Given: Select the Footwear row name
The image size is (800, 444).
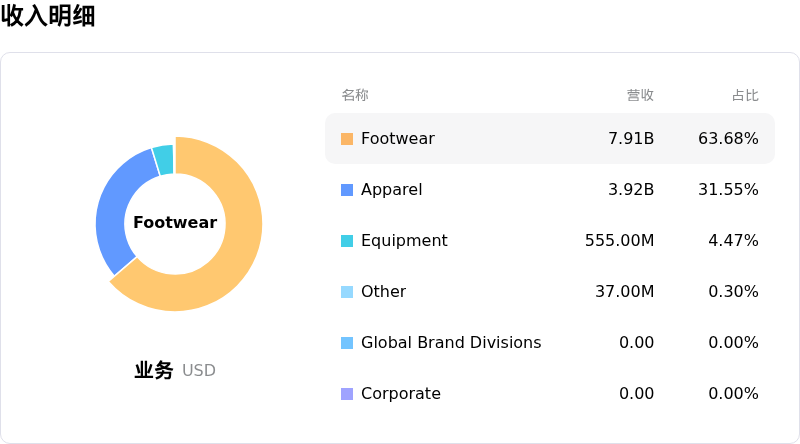Looking at the screenshot, I should [x=397, y=139].
